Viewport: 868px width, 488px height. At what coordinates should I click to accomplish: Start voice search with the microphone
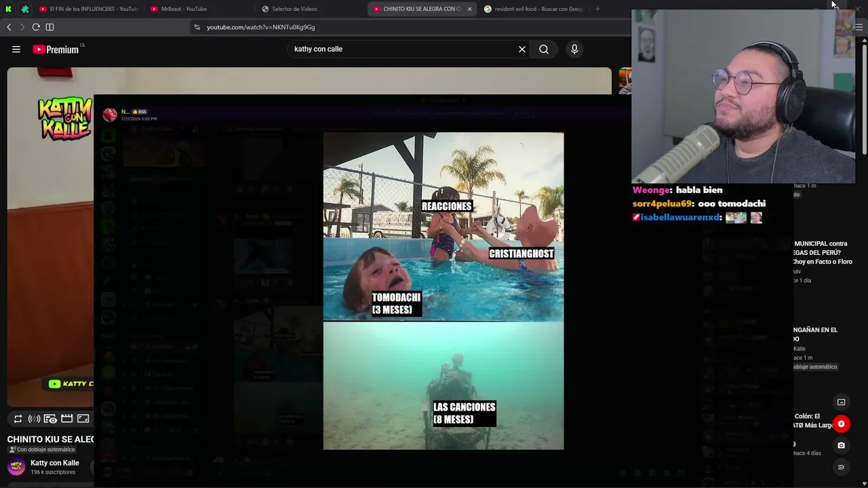coord(574,49)
